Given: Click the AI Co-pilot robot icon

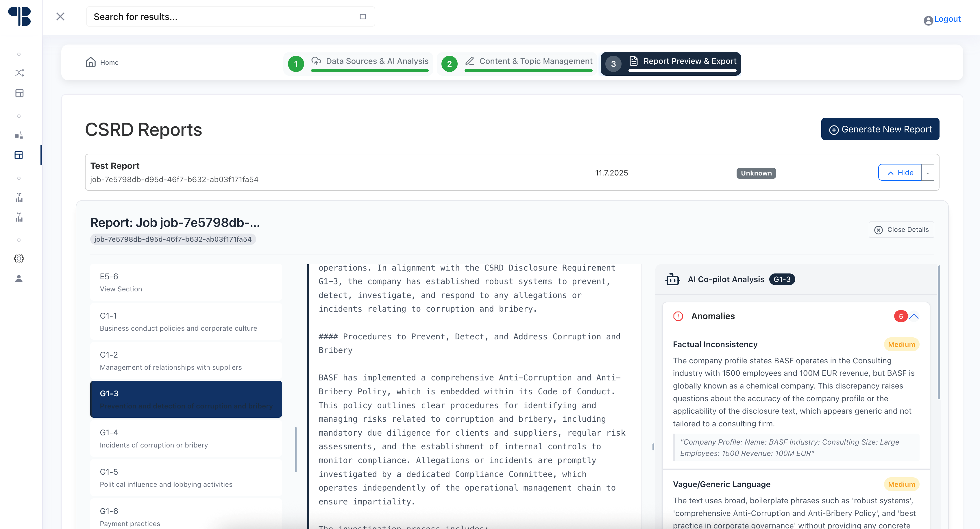Looking at the screenshot, I should coord(672,279).
